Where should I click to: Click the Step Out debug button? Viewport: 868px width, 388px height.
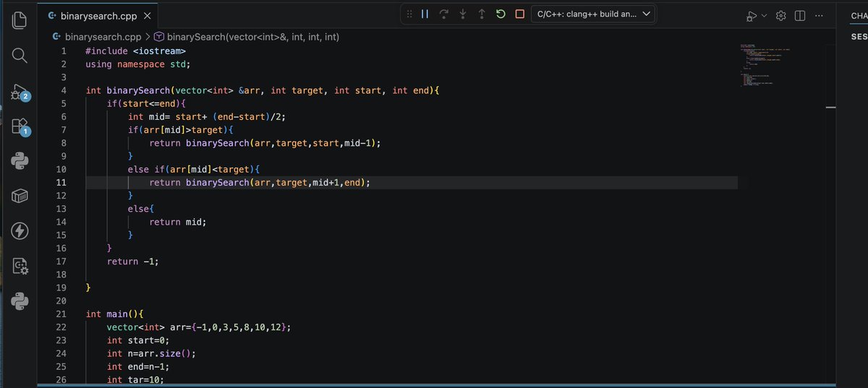tap(481, 14)
